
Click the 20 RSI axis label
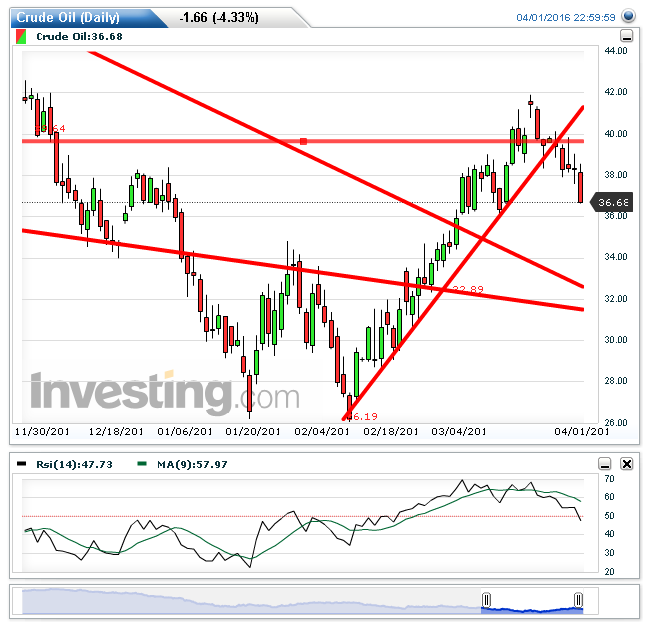pyautogui.click(x=609, y=571)
